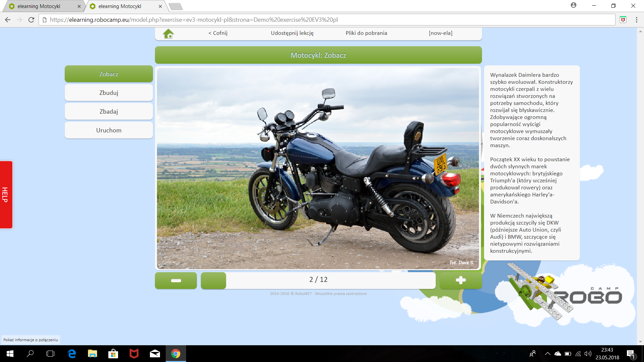The height and width of the screenshot is (362, 644).
Task: Click Chrome taskbar icon
Action: point(176,354)
